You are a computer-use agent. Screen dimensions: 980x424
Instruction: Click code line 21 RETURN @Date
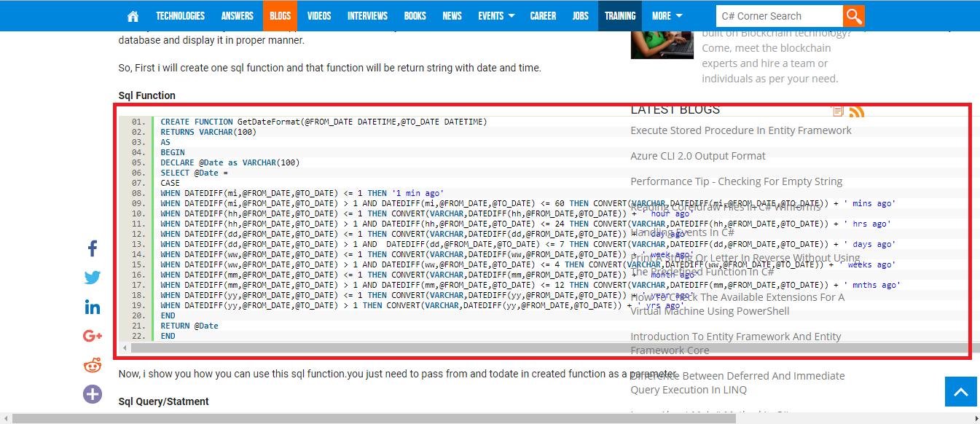pos(189,326)
